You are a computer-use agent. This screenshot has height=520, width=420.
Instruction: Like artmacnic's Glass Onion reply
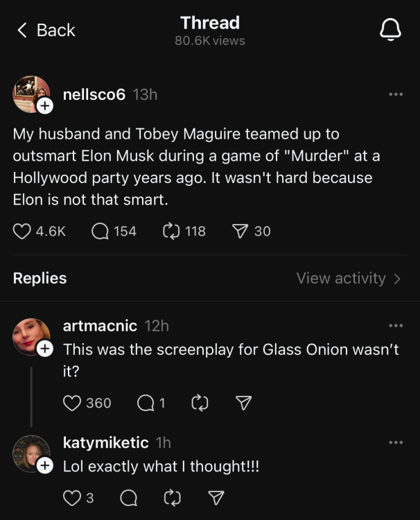point(72,403)
